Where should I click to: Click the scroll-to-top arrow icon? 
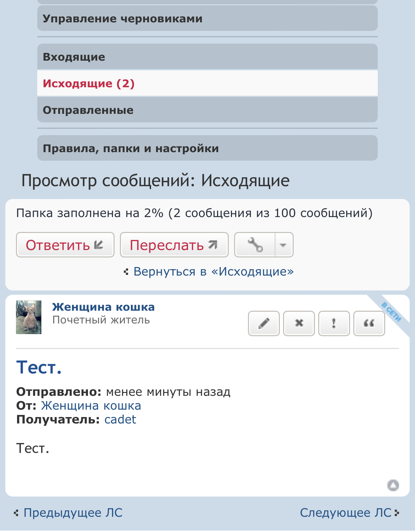pos(393,485)
